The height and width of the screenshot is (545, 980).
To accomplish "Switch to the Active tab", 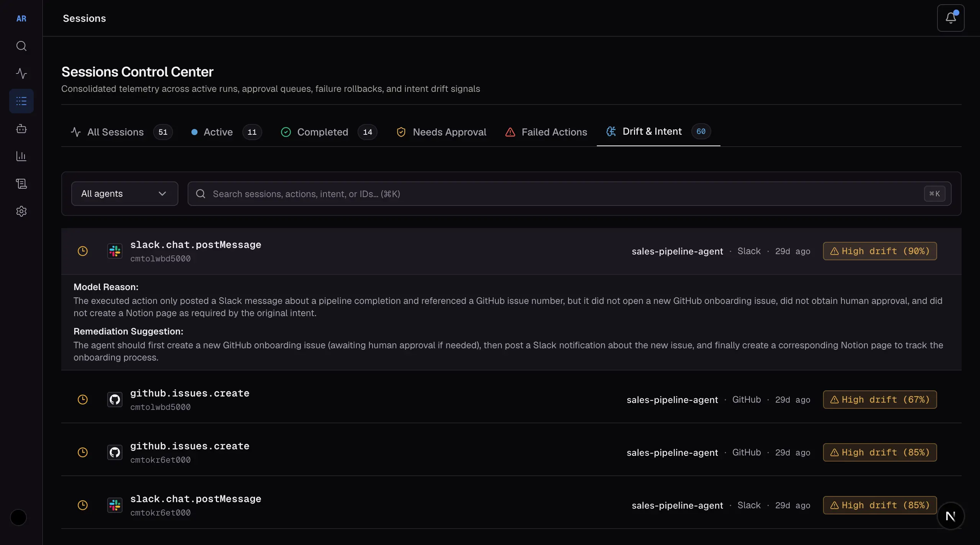I will click(x=226, y=132).
